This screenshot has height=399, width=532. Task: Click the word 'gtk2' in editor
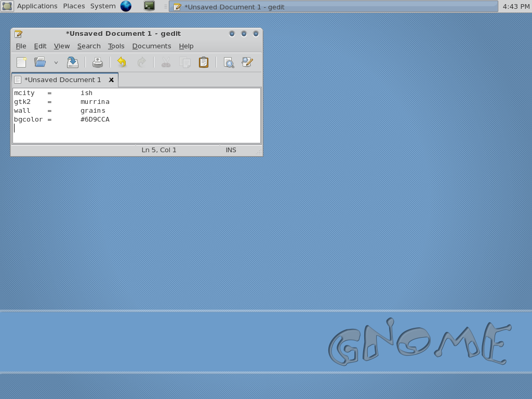pos(22,102)
